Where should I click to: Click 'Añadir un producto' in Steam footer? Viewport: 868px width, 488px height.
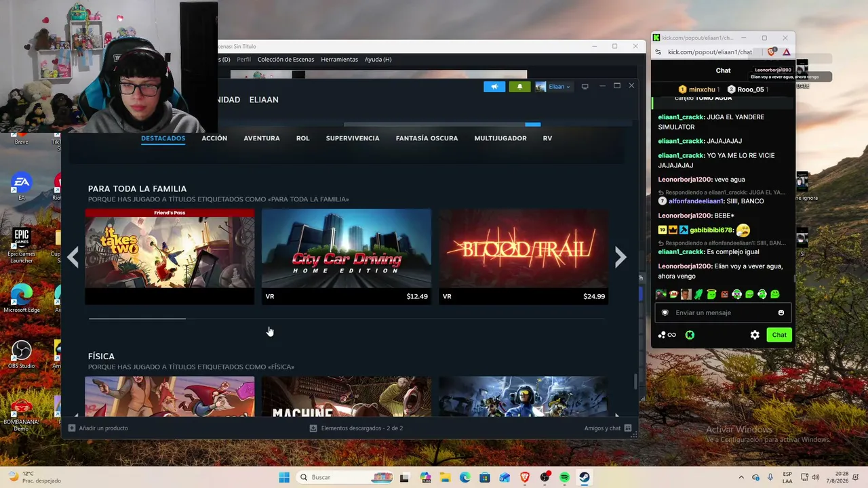(x=98, y=428)
